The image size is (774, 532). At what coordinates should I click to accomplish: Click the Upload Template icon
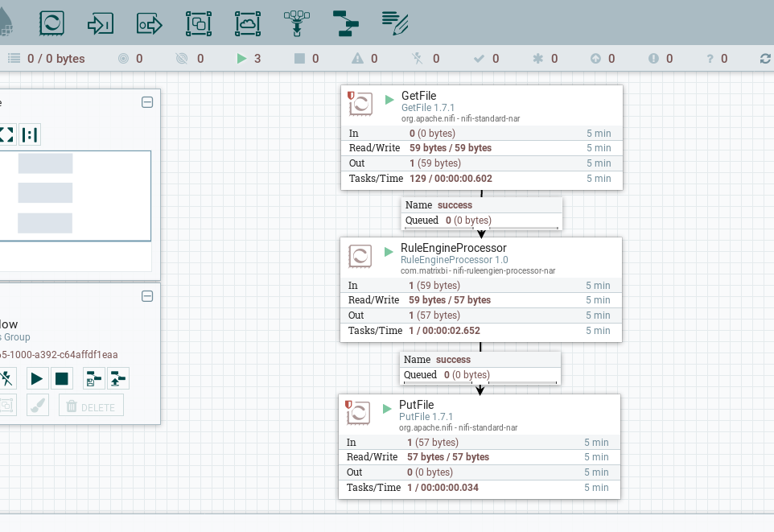118,378
